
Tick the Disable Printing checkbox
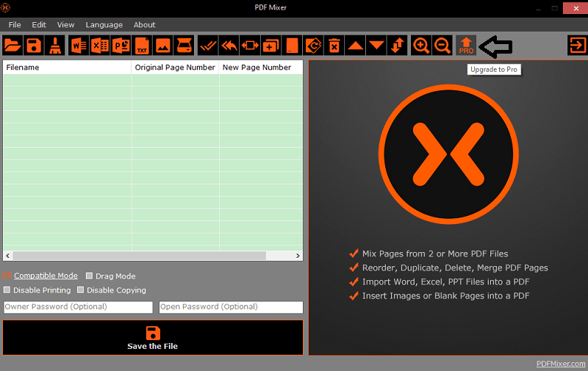(x=7, y=290)
